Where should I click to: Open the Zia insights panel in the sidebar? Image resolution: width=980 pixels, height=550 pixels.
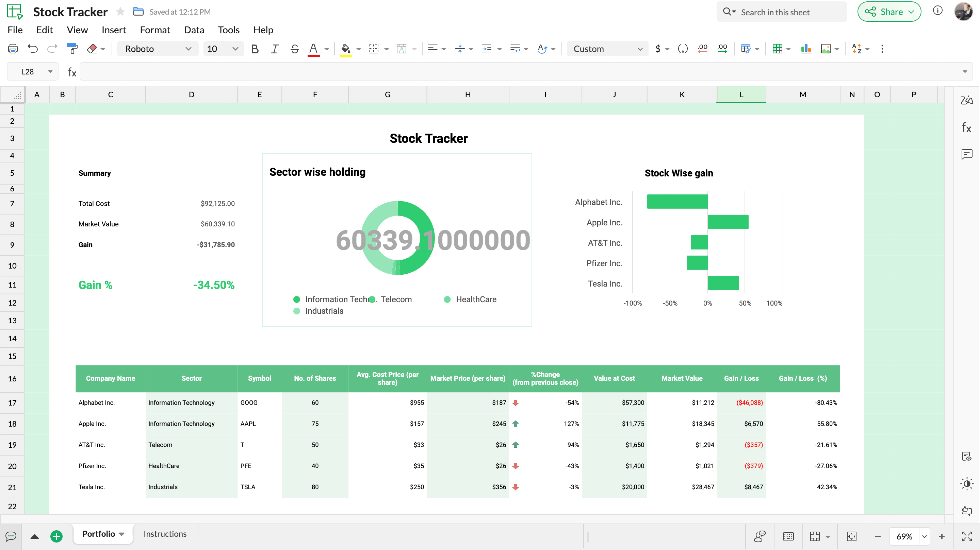click(x=967, y=100)
